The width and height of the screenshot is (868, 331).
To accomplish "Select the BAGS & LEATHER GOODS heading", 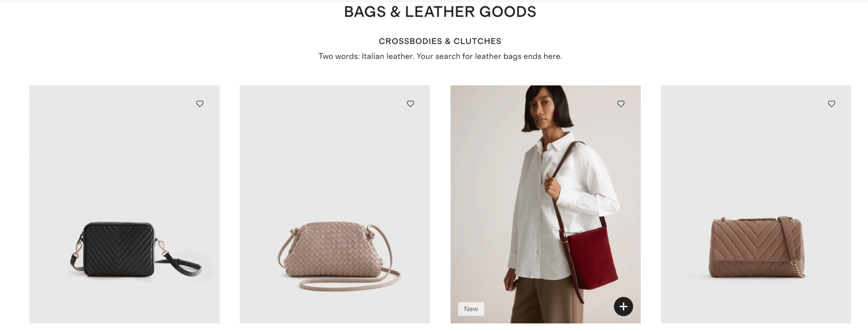I will pos(440,12).
